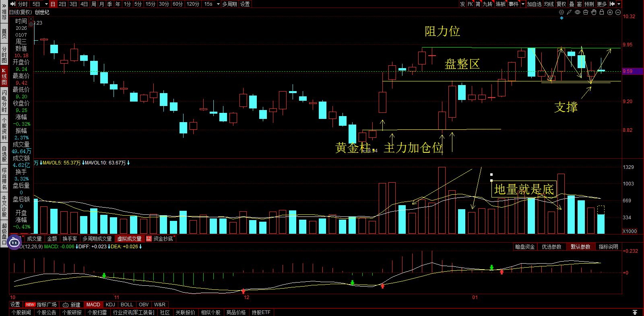Zoom out with the minus circle icon

(x=618, y=12)
